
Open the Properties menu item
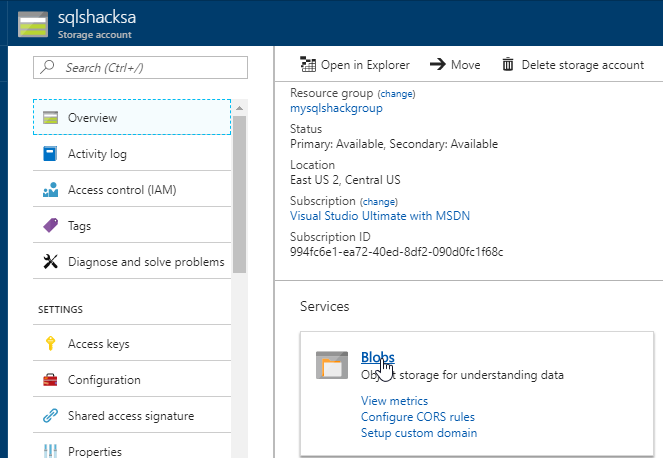coord(95,451)
